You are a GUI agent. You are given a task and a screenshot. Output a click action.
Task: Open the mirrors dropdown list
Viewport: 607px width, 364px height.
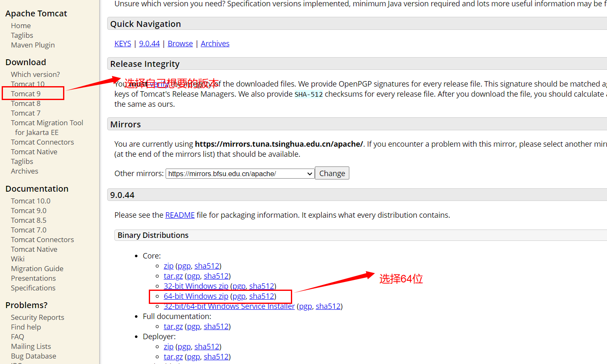click(x=240, y=174)
